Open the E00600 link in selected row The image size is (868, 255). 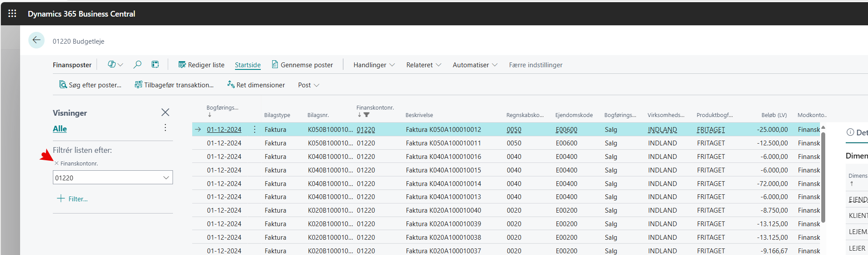click(x=567, y=129)
